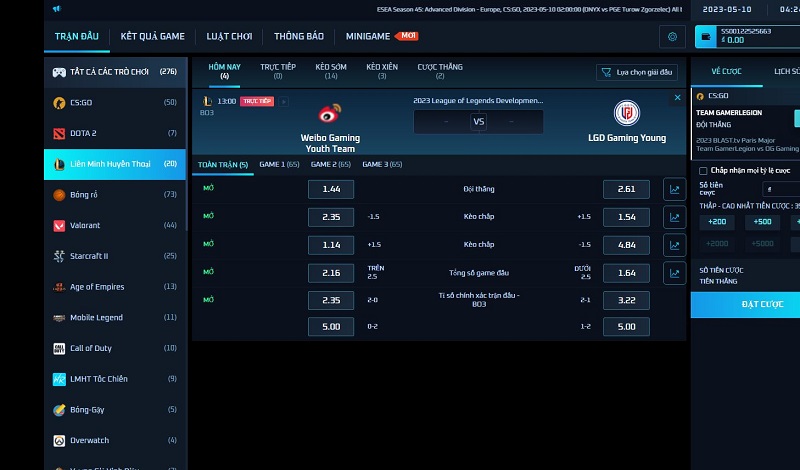Click the live stream play icon
This screenshot has height=470, width=800.
tap(284, 102)
